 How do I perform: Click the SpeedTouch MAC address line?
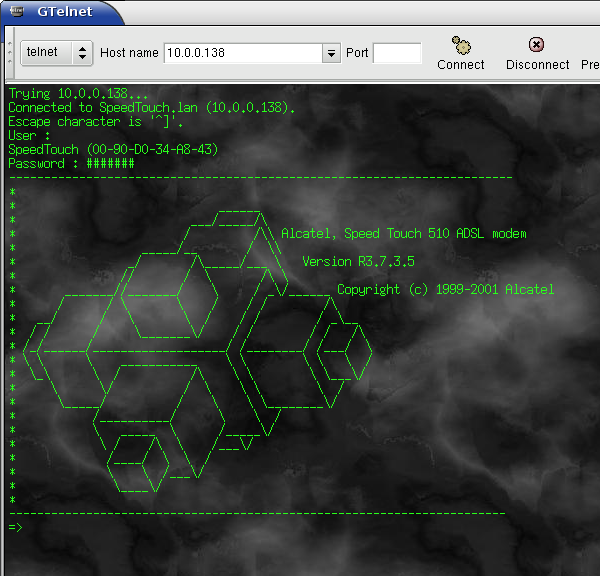point(113,150)
